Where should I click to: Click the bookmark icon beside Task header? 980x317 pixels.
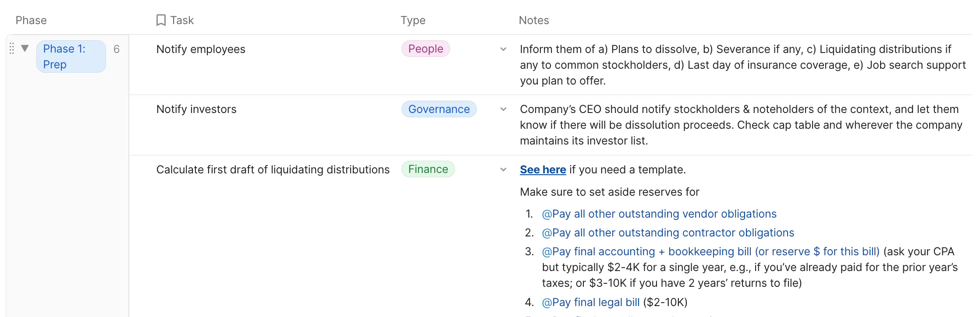pos(161,20)
